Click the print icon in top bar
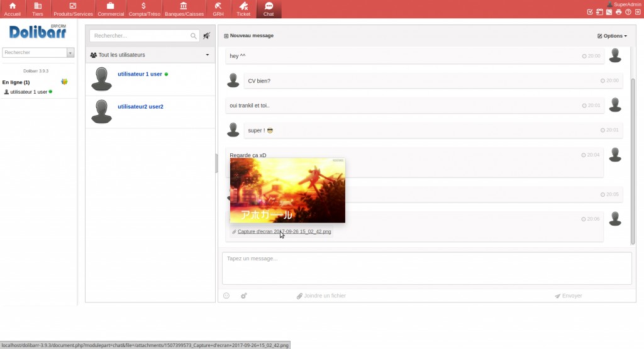644x349 pixels. point(618,12)
